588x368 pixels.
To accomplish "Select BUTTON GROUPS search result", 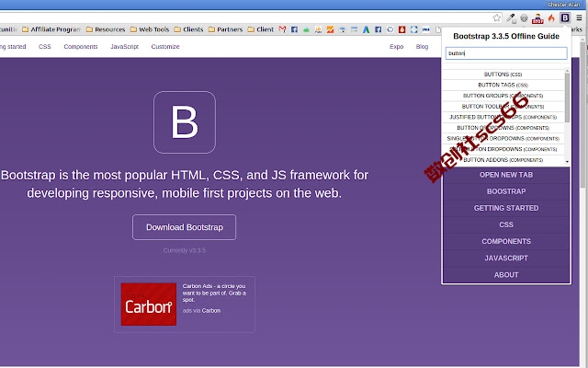I will (503, 96).
